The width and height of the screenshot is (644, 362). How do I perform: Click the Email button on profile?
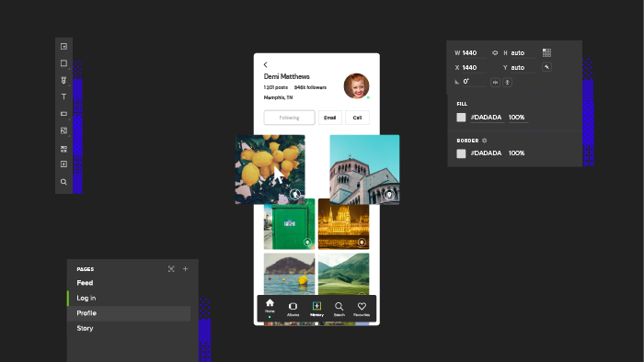point(329,118)
